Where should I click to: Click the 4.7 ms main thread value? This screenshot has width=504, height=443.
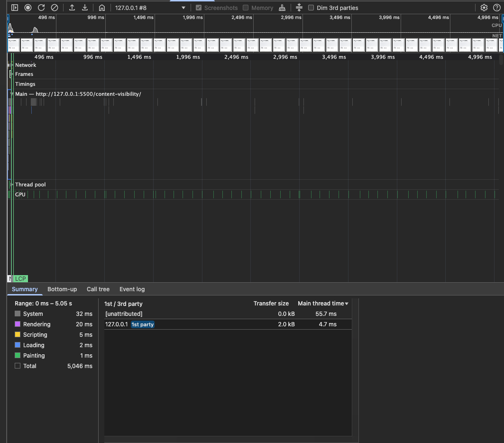328,324
